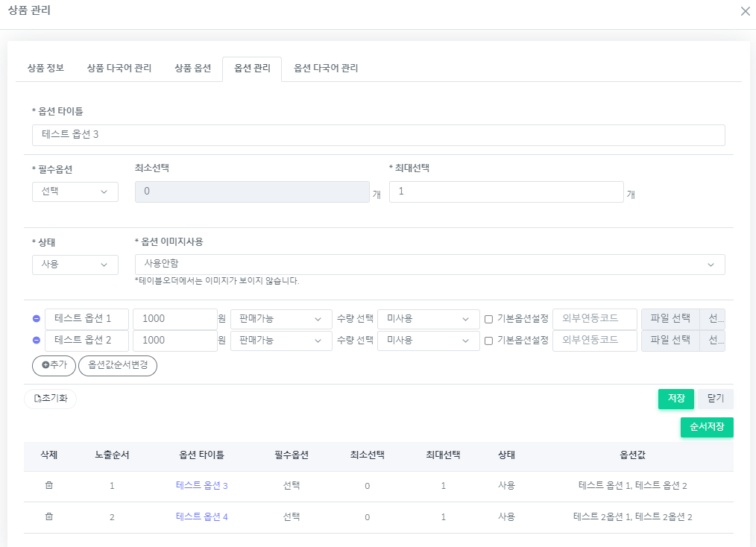Click the 초기화 reset button
The width and height of the screenshot is (756, 547).
[x=51, y=399]
